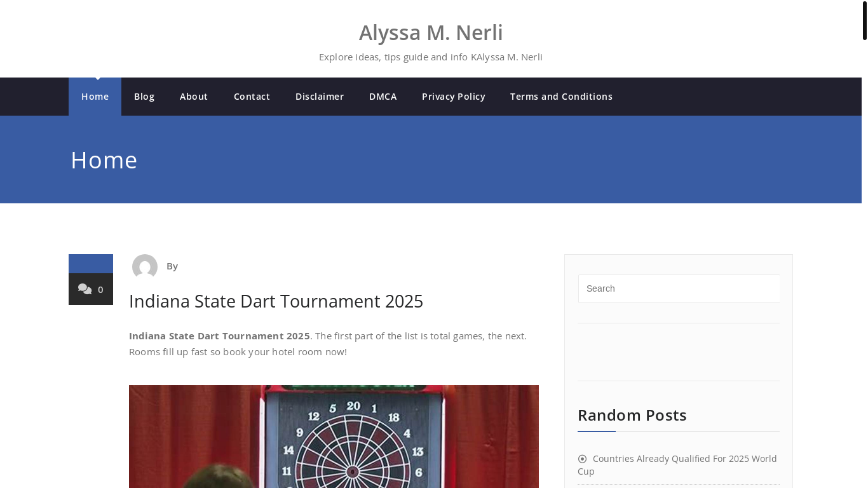Open Indiana State Dart Tournament 2025 post title
This screenshot has width=868, height=488.
click(x=276, y=301)
